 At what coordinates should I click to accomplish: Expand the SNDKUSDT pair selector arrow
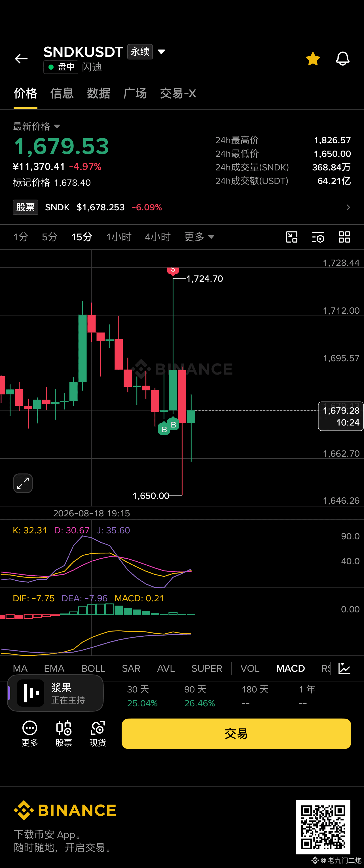coord(161,52)
